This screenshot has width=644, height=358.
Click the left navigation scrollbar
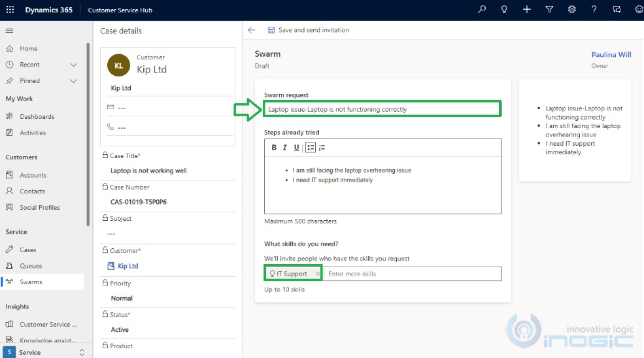[x=88, y=134]
